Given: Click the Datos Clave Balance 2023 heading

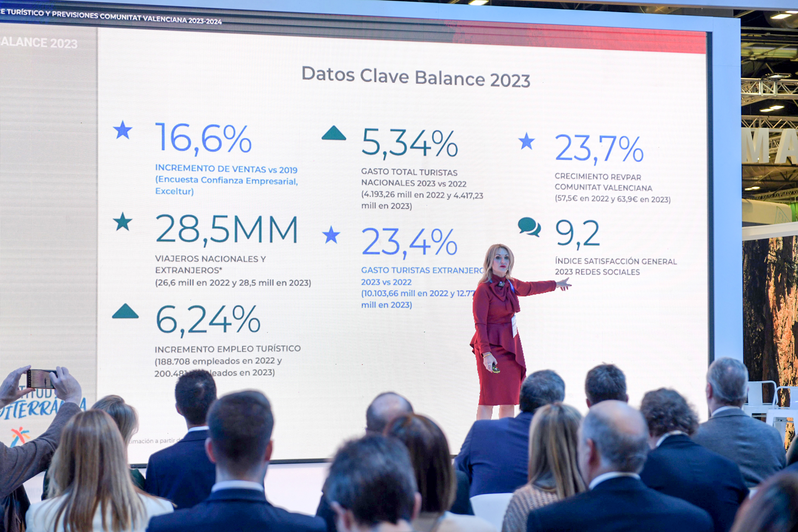Looking at the screenshot, I should point(416,77).
